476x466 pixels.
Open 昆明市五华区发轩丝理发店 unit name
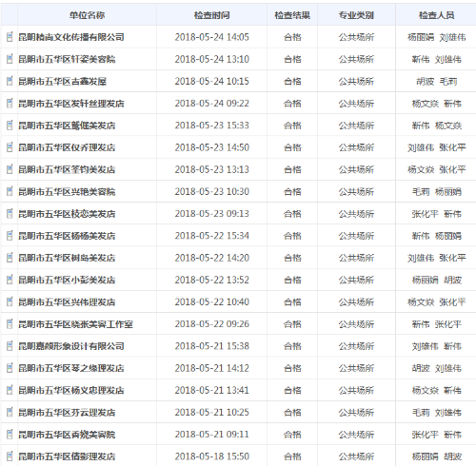(x=71, y=104)
